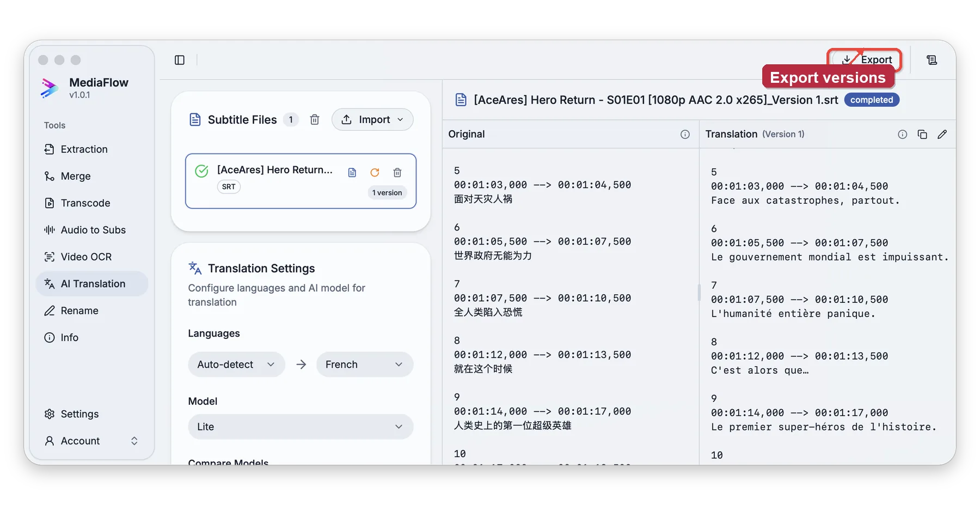Click original line 人类史上的第一位超级英雄
Image resolution: width=980 pixels, height=517 pixels.
click(512, 425)
